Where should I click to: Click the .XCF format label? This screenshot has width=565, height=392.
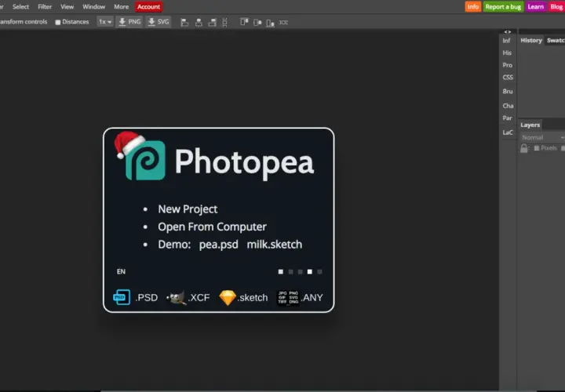click(x=199, y=298)
